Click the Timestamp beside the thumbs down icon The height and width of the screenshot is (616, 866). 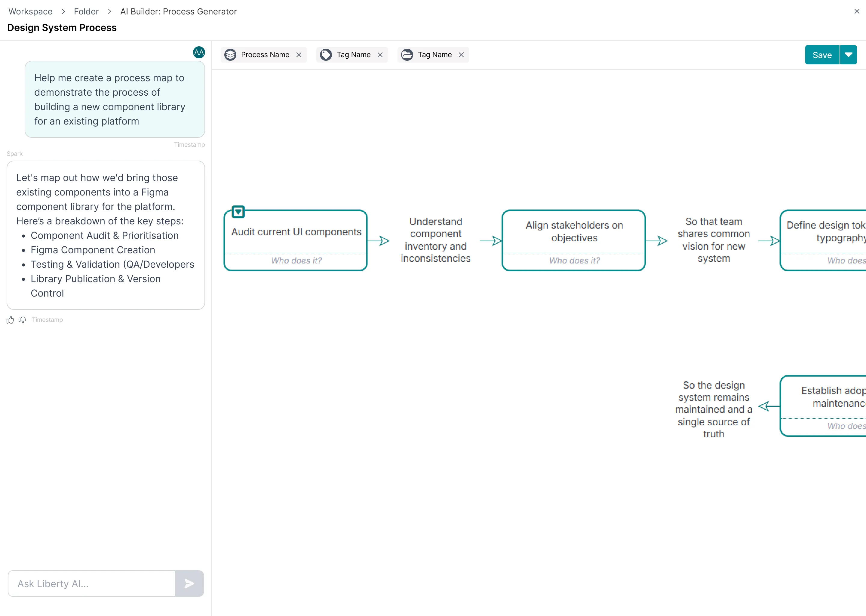click(x=48, y=320)
